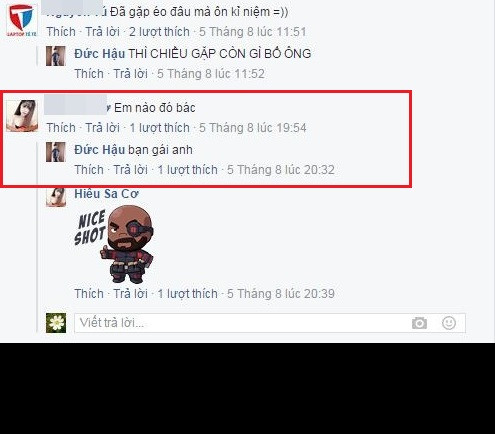
Task: Open the daisy flower profile picture
Action: point(56,323)
